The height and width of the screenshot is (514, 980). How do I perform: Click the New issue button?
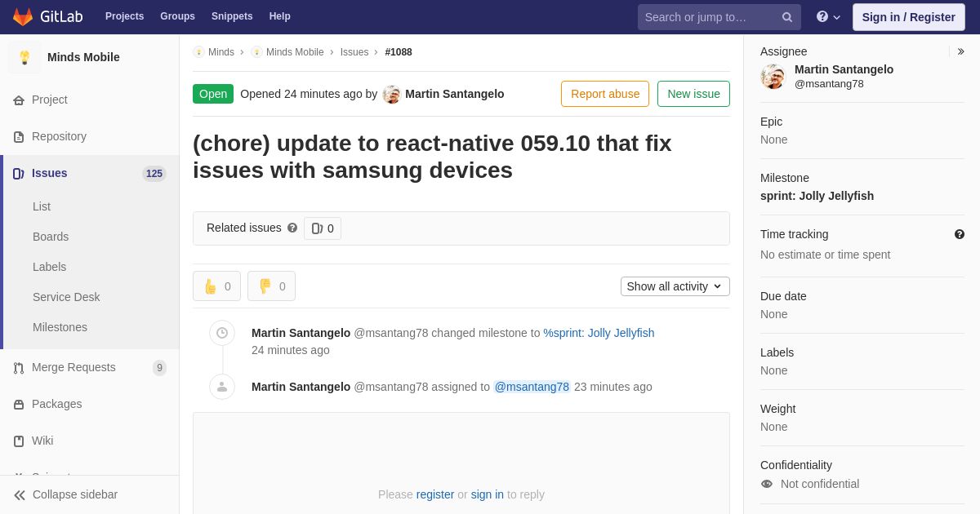coord(693,94)
